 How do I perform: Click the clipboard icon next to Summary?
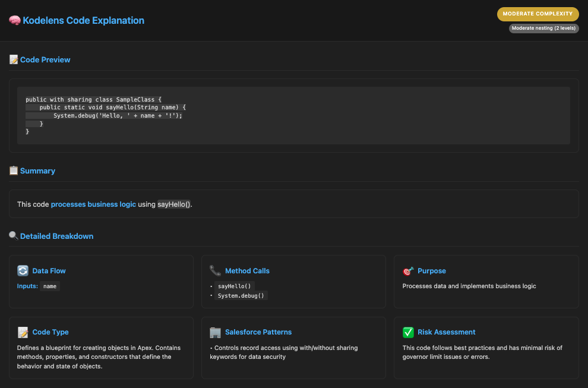(x=14, y=171)
